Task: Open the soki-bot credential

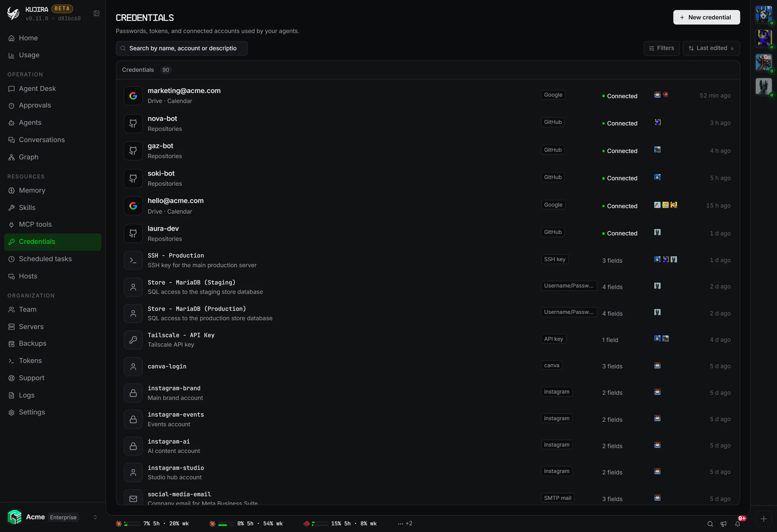Action: tap(428, 178)
